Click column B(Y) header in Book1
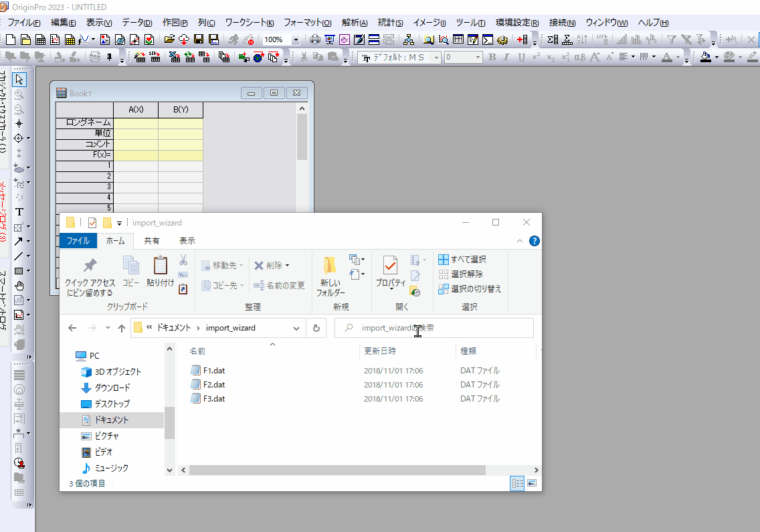The width and height of the screenshot is (760, 532). pyautogui.click(x=181, y=110)
